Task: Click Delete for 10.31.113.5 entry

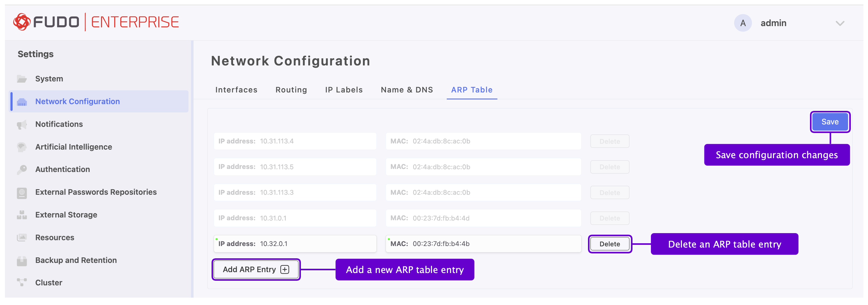Action: [609, 167]
